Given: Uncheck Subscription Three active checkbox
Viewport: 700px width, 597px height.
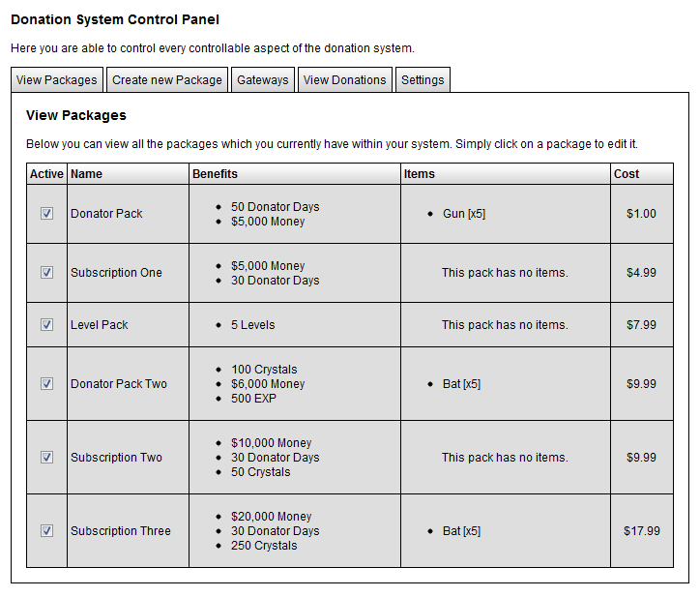Looking at the screenshot, I should coord(46,531).
